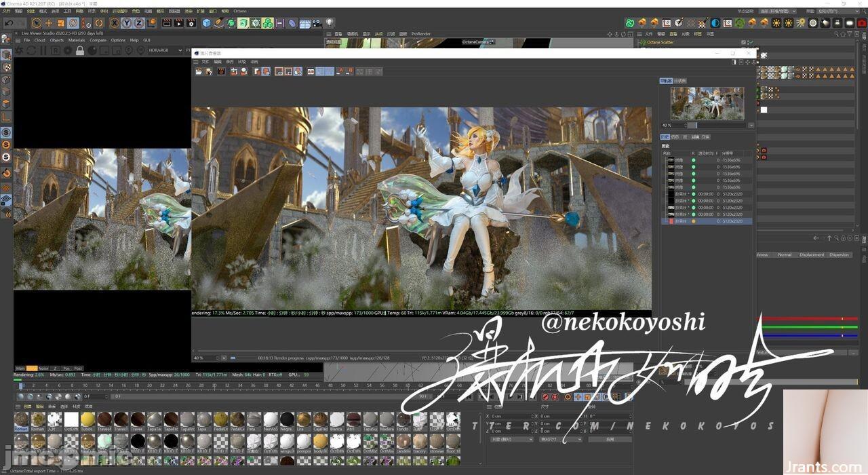Image resolution: width=868 pixels, height=475 pixels.
Task: Select the Move tool in the top toolbar
Action: 49,23
